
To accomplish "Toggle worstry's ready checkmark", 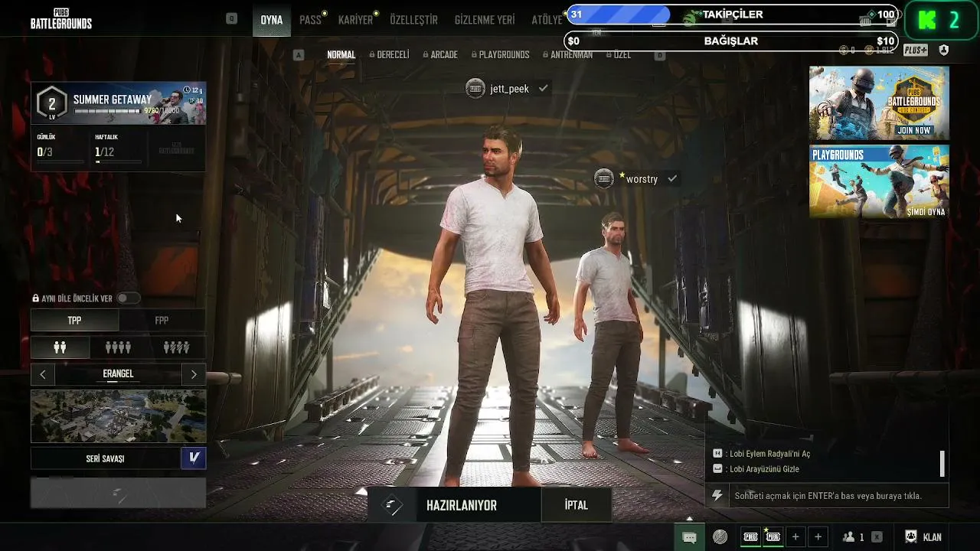I will pos(672,179).
